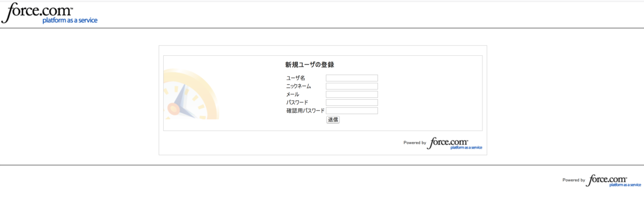Click 'Powered by' text in page footer
The height and width of the screenshot is (204, 644).
[x=574, y=180]
